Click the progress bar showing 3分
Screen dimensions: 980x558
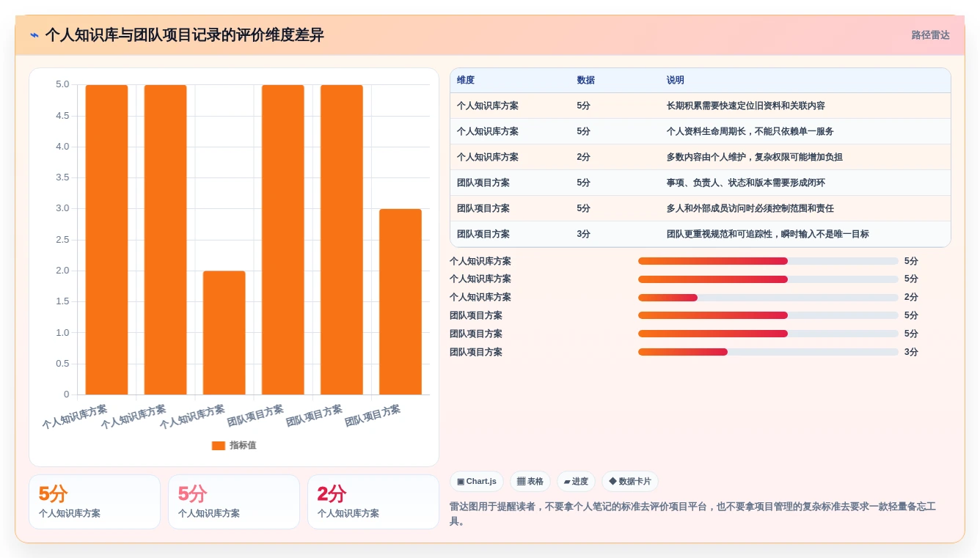(x=768, y=352)
